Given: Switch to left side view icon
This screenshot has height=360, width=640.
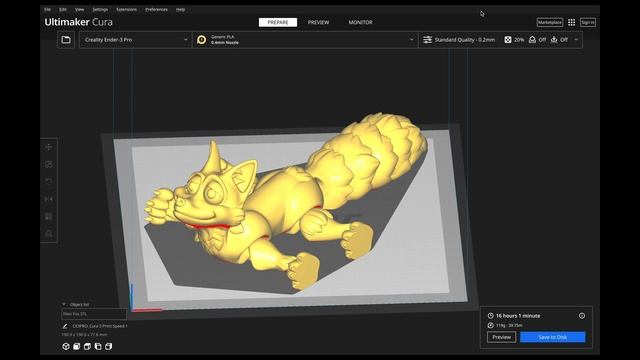Looking at the screenshot, I should point(98,346).
